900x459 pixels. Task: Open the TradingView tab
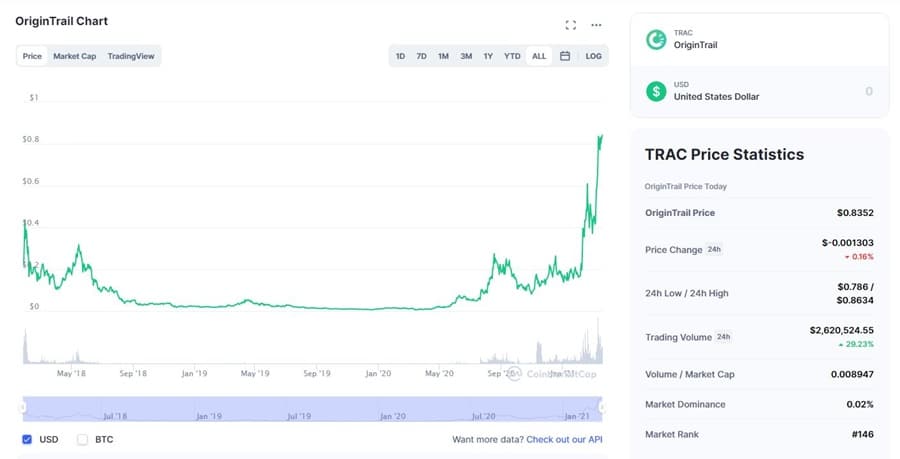(x=131, y=56)
